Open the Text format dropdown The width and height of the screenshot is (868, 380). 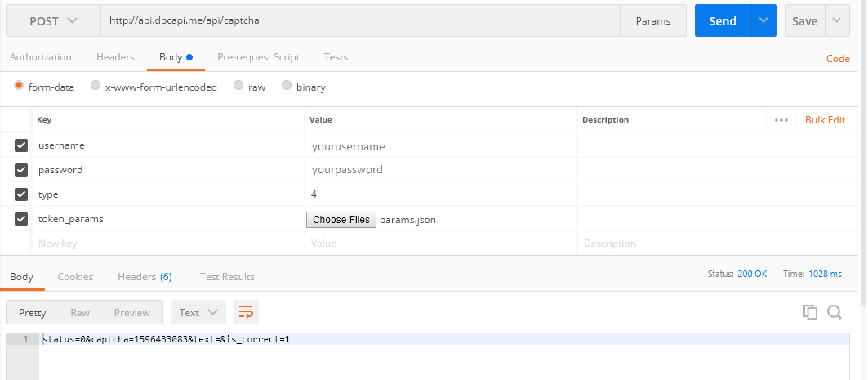pos(198,312)
